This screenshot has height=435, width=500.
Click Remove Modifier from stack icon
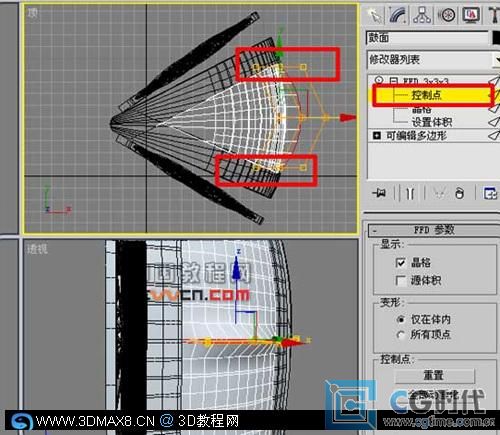[460, 193]
